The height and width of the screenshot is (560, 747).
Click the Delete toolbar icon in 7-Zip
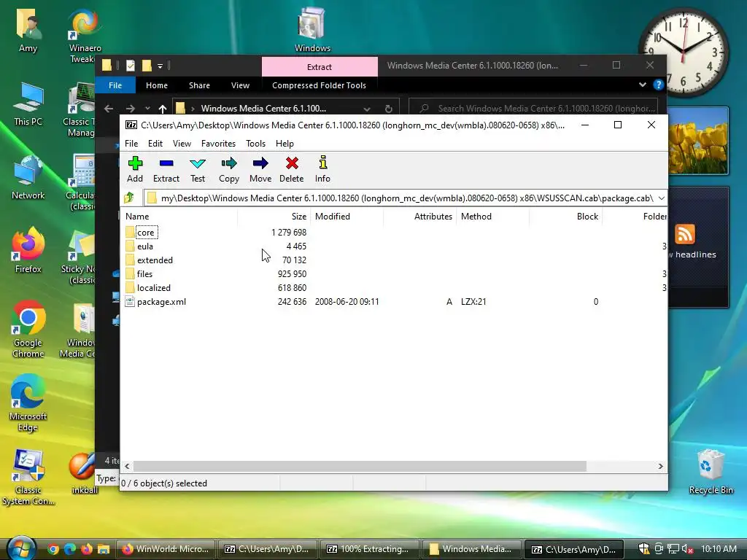click(x=292, y=169)
